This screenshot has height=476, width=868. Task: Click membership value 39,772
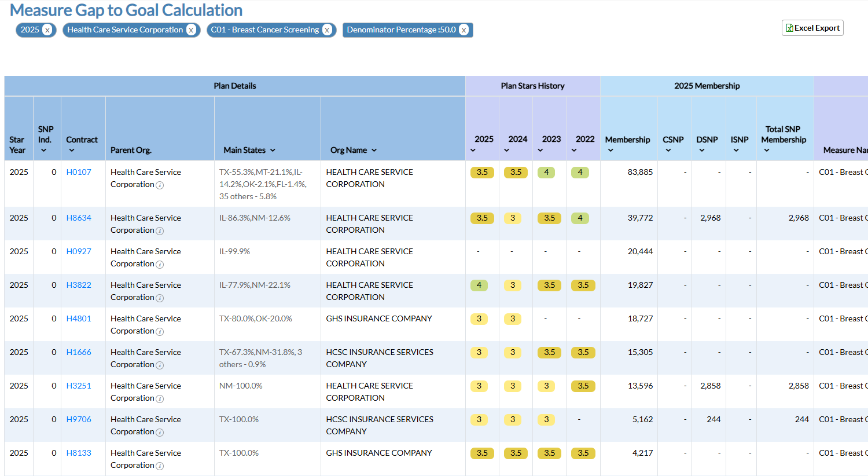(x=640, y=218)
